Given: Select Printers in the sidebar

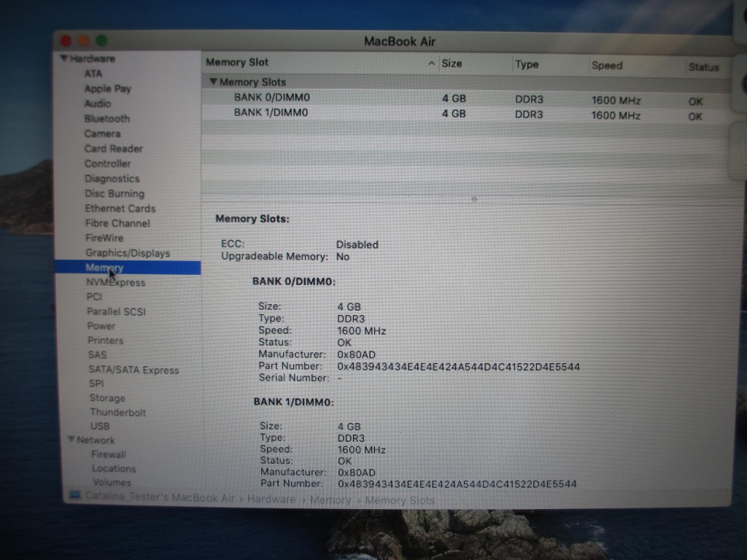Looking at the screenshot, I should pos(105,341).
